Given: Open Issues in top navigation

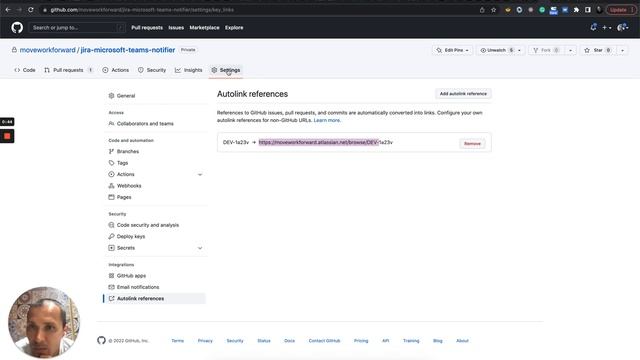Looking at the screenshot, I should pyautogui.click(x=176, y=28).
